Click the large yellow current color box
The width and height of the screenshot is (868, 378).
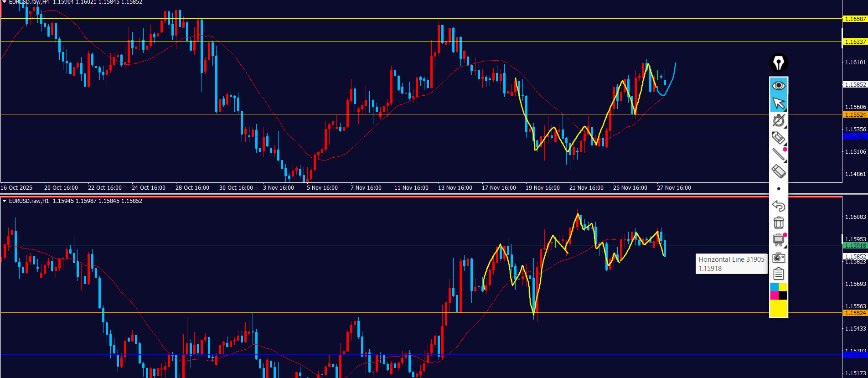(x=779, y=309)
